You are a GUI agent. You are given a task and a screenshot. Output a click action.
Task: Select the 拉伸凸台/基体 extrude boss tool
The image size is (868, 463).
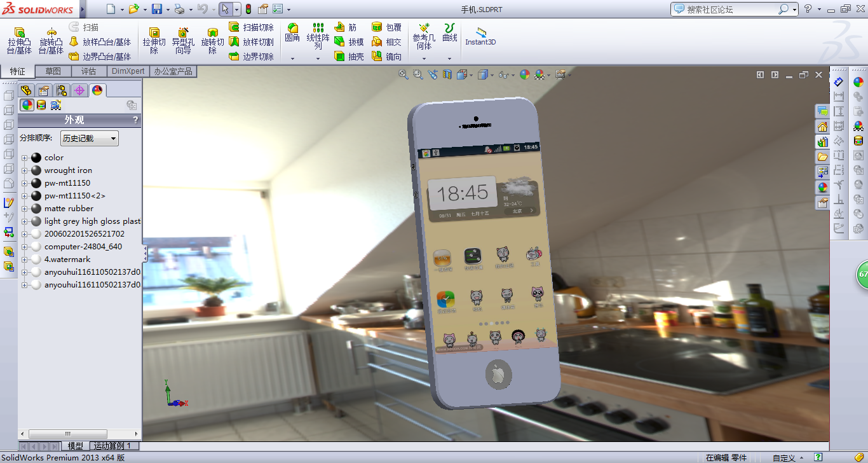(19, 41)
